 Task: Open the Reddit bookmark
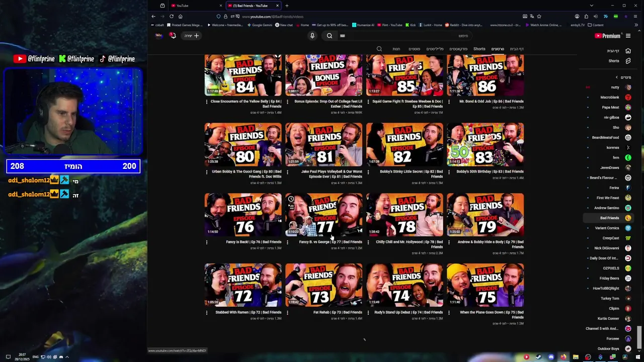pyautogui.click(x=463, y=25)
